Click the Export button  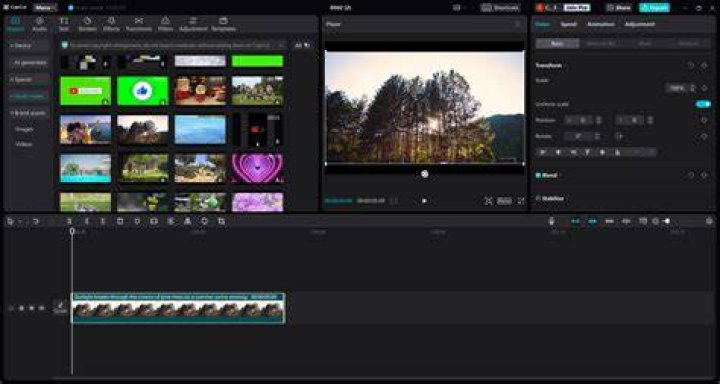pyautogui.click(x=654, y=8)
